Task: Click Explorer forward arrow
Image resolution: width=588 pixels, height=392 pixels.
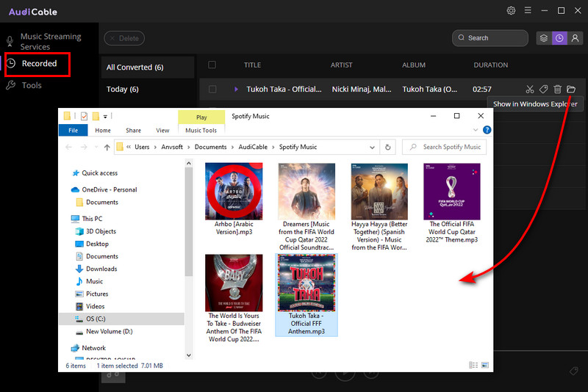Action: pyautogui.click(x=84, y=147)
